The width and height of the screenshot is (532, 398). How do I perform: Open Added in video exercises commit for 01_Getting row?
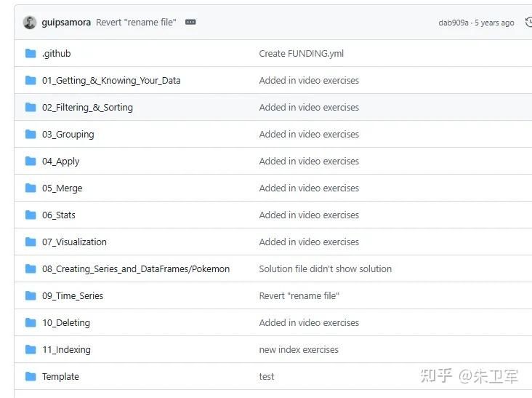309,81
